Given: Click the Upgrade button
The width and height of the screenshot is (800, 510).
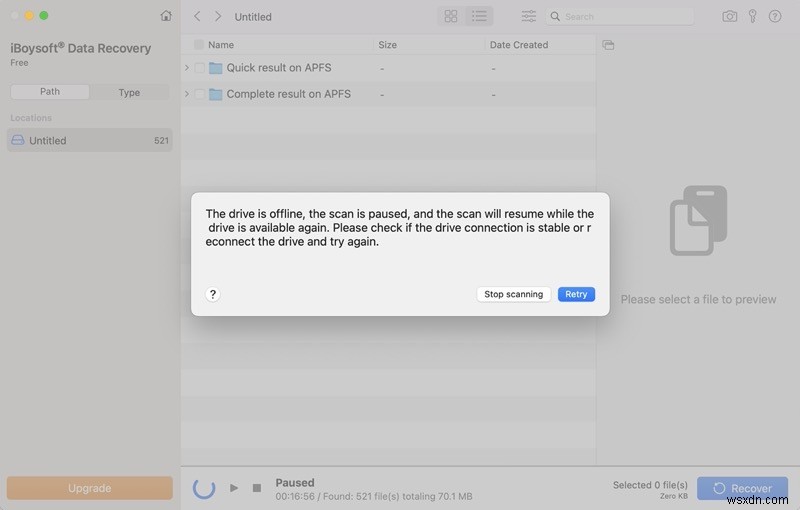Looking at the screenshot, I should coord(90,488).
